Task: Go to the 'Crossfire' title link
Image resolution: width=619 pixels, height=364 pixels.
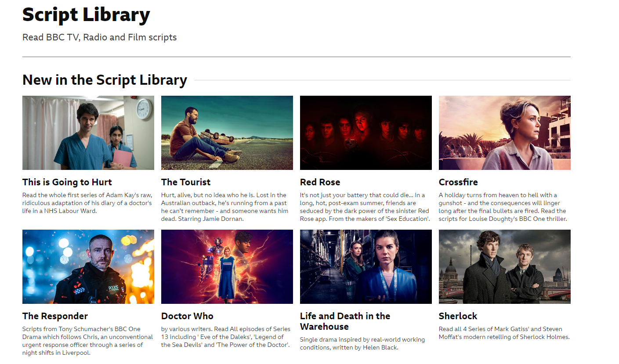Action: point(458,182)
